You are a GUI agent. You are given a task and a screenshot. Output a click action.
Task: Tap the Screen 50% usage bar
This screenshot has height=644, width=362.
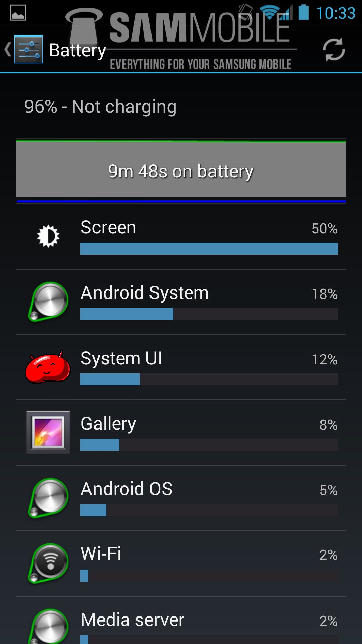click(209, 249)
